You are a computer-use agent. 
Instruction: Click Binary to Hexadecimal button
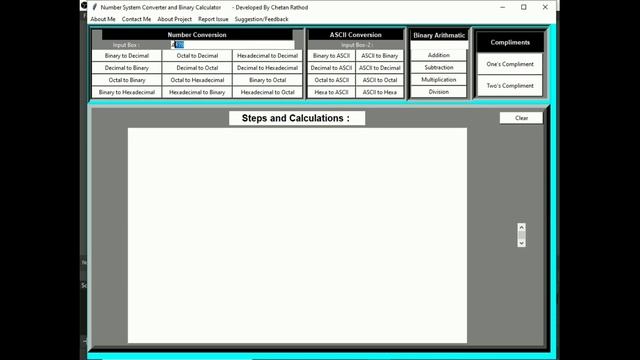point(127,92)
